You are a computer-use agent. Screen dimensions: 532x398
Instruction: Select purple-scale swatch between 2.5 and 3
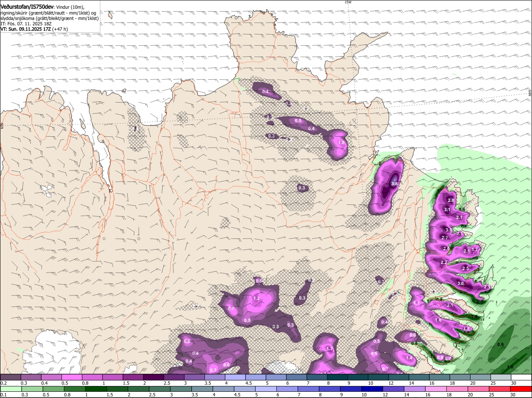tap(174, 377)
